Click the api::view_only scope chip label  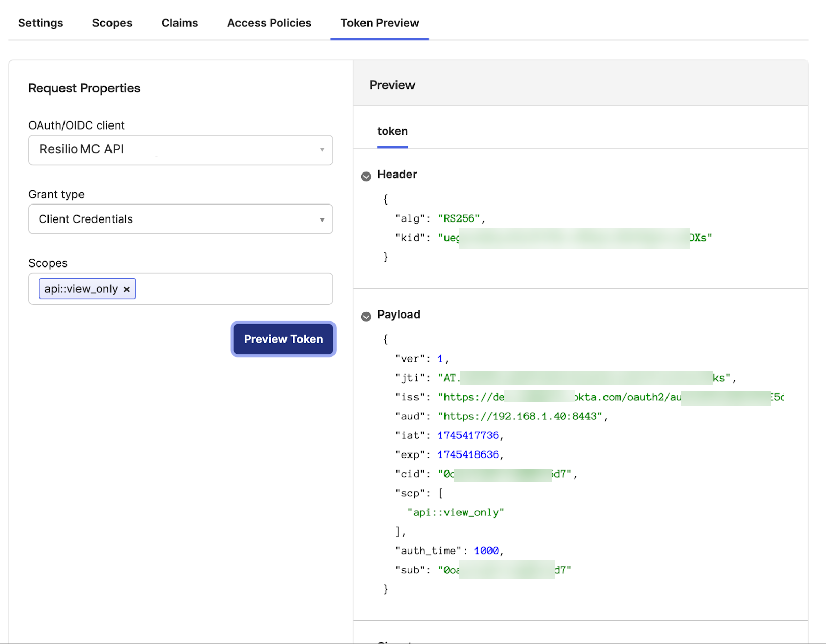(x=81, y=289)
